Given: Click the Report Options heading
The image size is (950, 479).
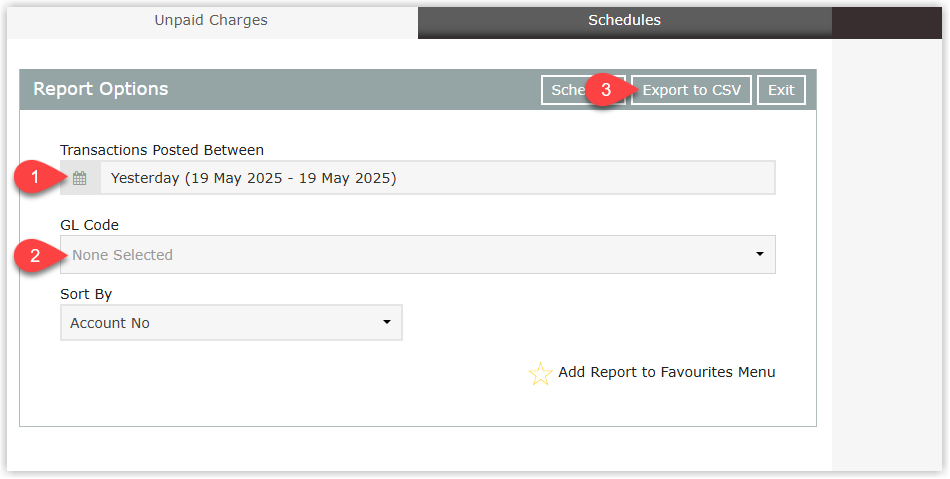Looking at the screenshot, I should pos(101,89).
